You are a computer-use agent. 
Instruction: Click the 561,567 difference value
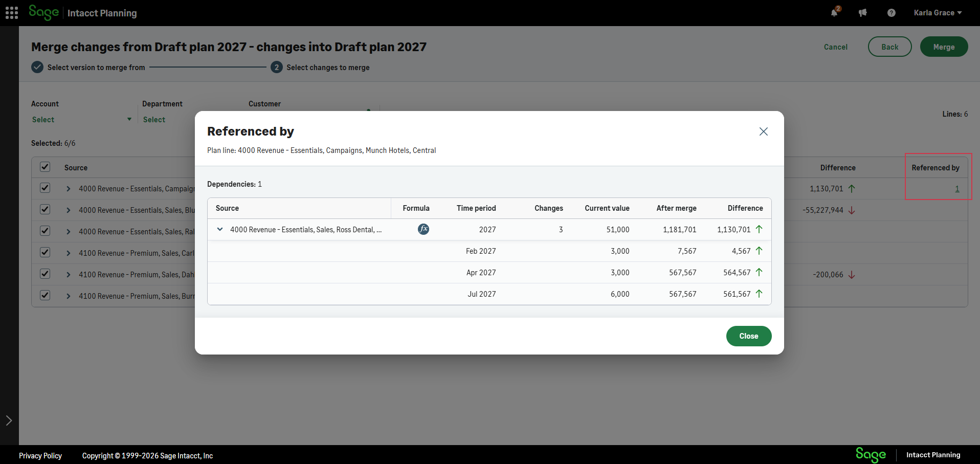pyautogui.click(x=737, y=294)
